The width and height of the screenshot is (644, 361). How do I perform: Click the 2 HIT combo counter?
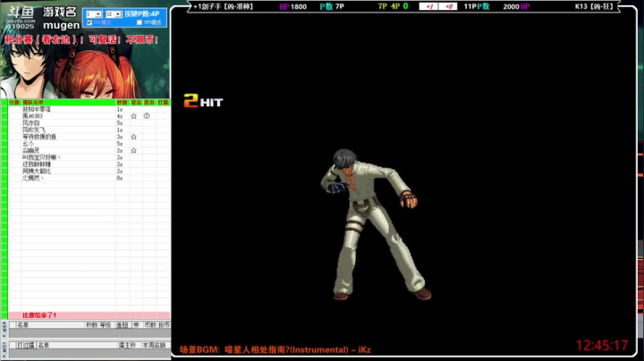[x=203, y=101]
